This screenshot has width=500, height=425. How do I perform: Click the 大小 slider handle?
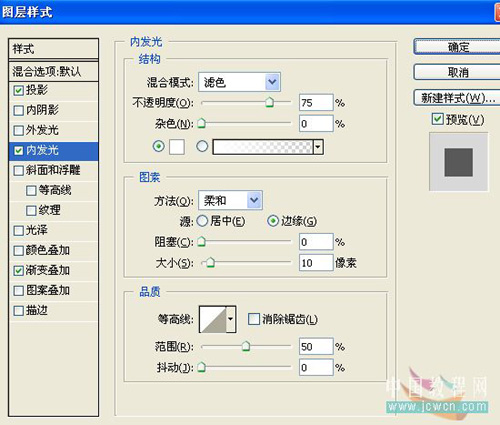(x=210, y=263)
